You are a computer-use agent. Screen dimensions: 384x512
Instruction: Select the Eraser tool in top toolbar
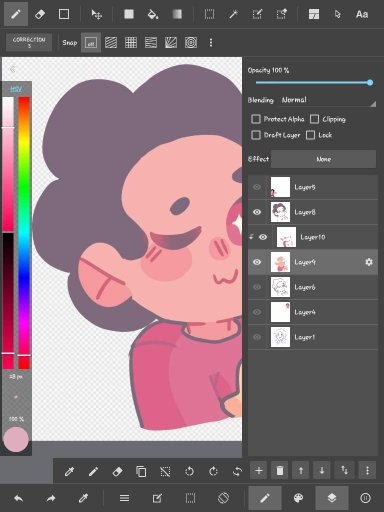(40, 14)
